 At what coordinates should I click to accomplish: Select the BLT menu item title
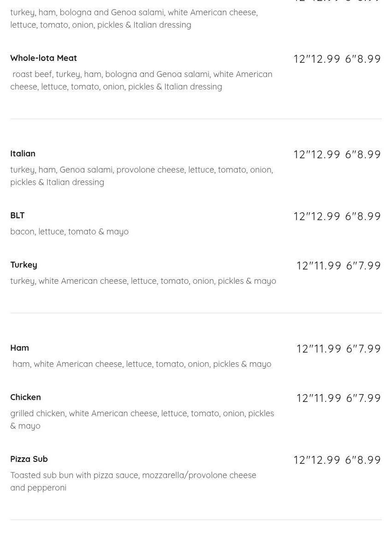tap(18, 216)
